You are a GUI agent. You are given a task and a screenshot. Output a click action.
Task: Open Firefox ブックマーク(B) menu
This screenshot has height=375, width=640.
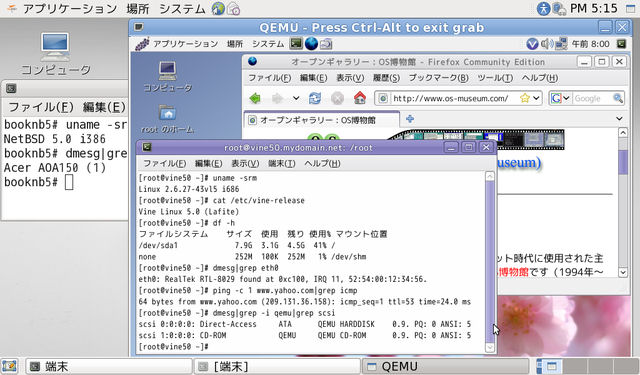pos(438,78)
